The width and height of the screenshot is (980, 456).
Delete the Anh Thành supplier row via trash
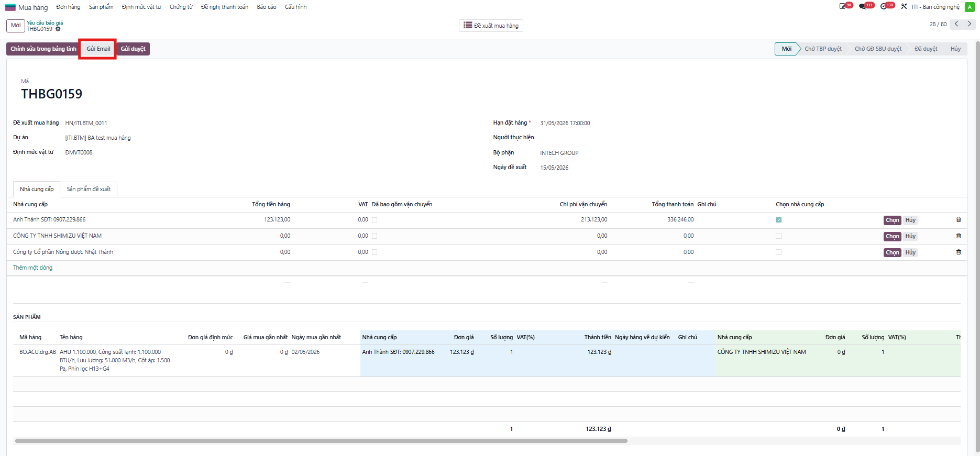coord(959,220)
